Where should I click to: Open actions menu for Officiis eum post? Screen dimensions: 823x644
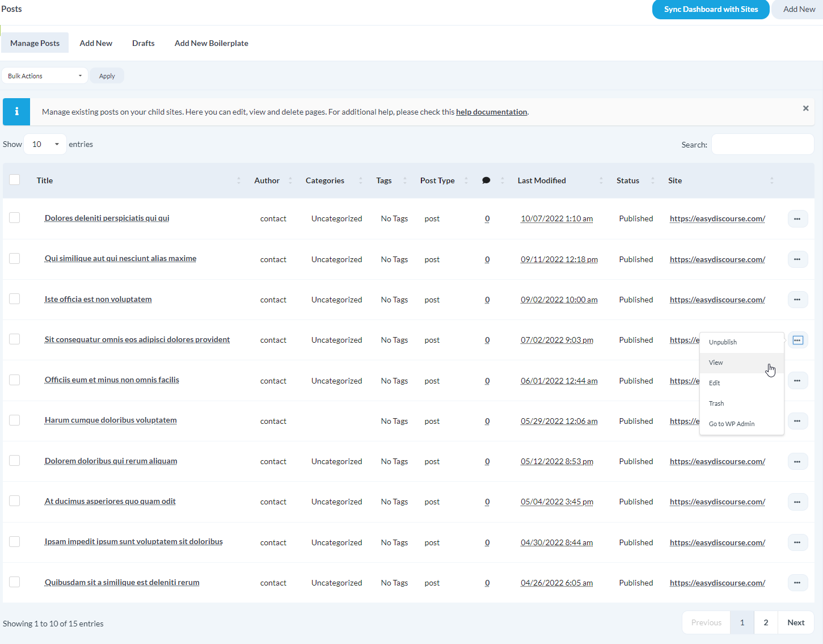pyautogui.click(x=797, y=381)
